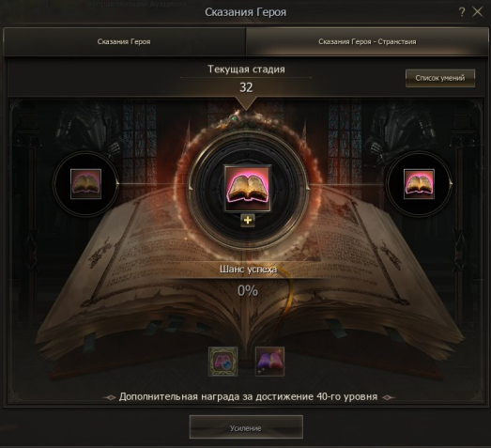Viewport: 491px width, 448px height.
Task: Click the framed pink book reward icon
Action: [222, 362]
